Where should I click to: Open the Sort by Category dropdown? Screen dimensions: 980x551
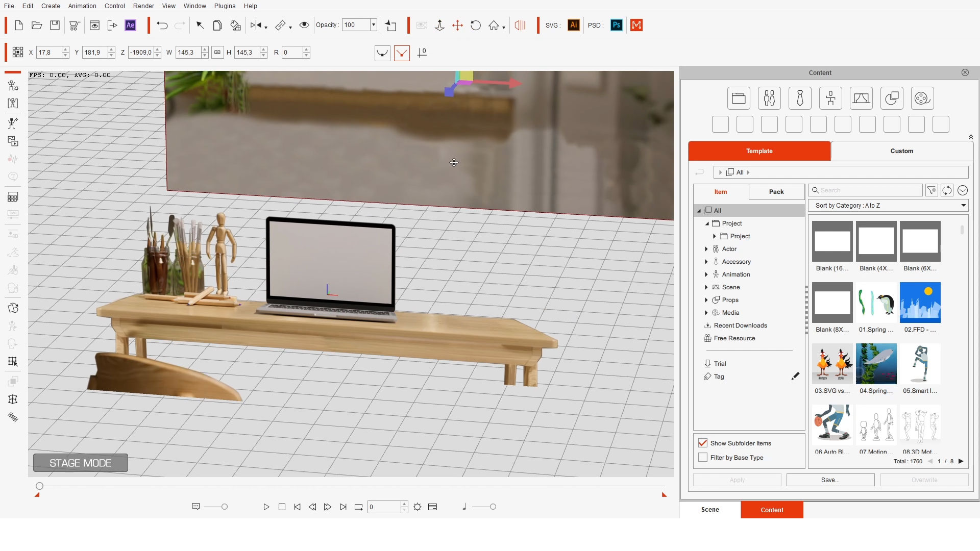point(888,206)
